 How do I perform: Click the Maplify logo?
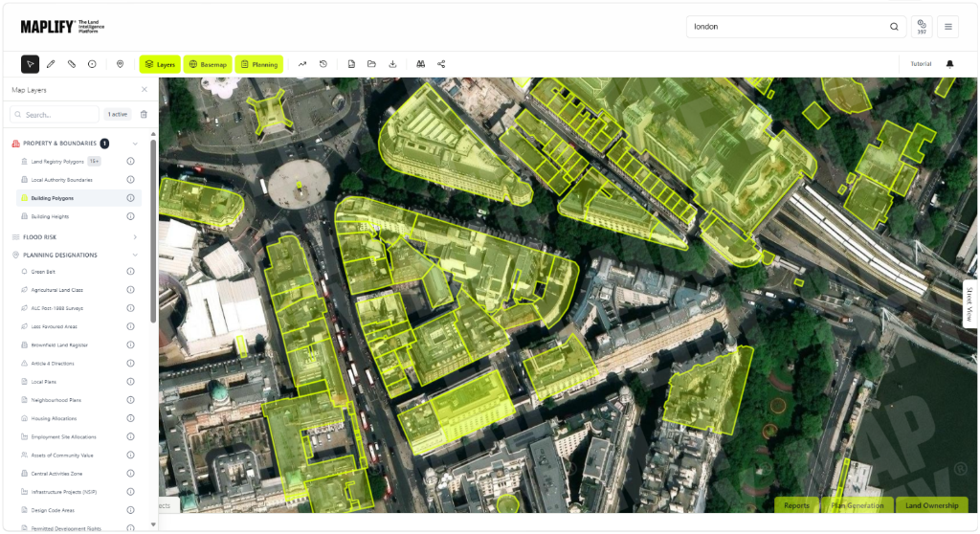click(x=62, y=27)
